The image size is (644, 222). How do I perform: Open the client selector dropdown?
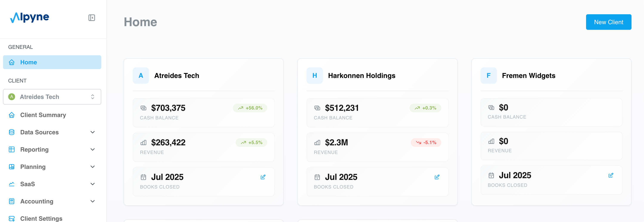tap(52, 97)
